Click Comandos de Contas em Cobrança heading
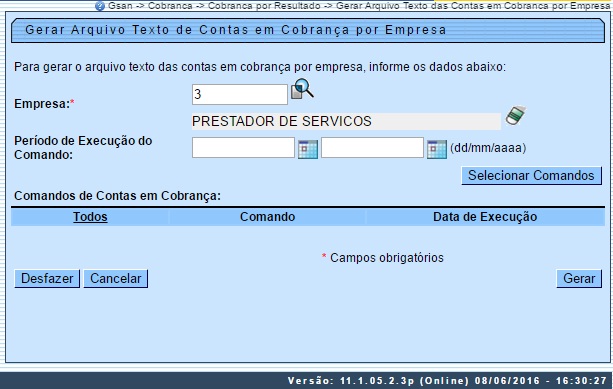The image size is (613, 389). [x=117, y=195]
